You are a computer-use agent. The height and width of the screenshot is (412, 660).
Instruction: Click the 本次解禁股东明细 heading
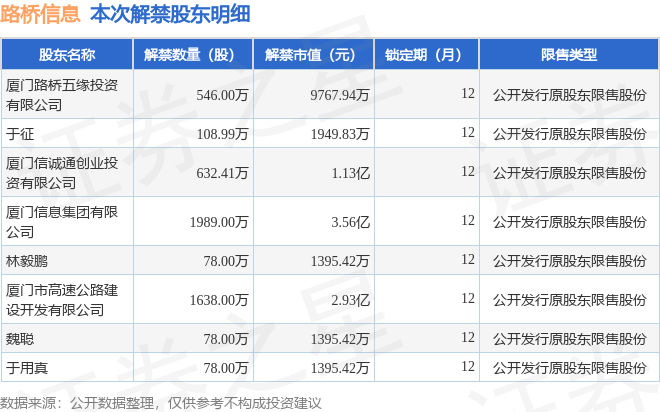(x=170, y=14)
